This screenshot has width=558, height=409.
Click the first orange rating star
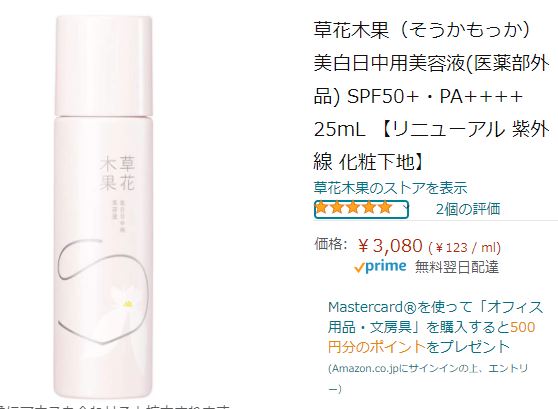322,207
